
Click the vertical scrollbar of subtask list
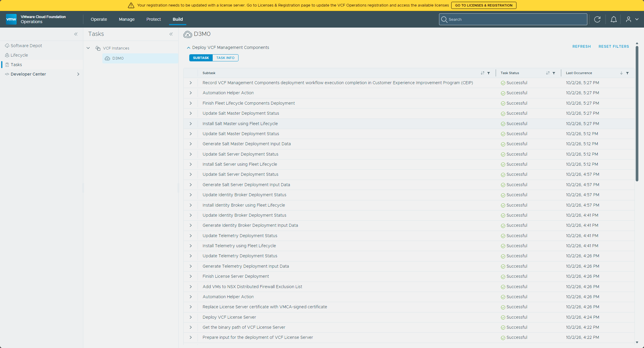[x=637, y=113]
